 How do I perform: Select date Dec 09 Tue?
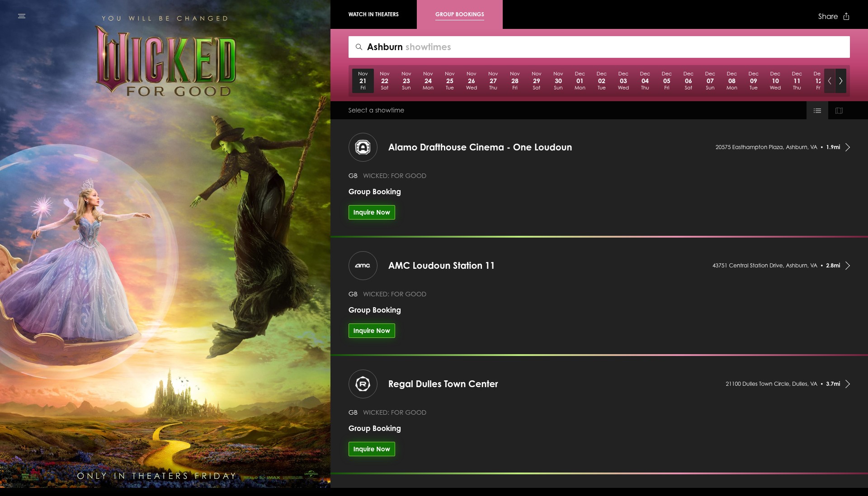click(754, 81)
